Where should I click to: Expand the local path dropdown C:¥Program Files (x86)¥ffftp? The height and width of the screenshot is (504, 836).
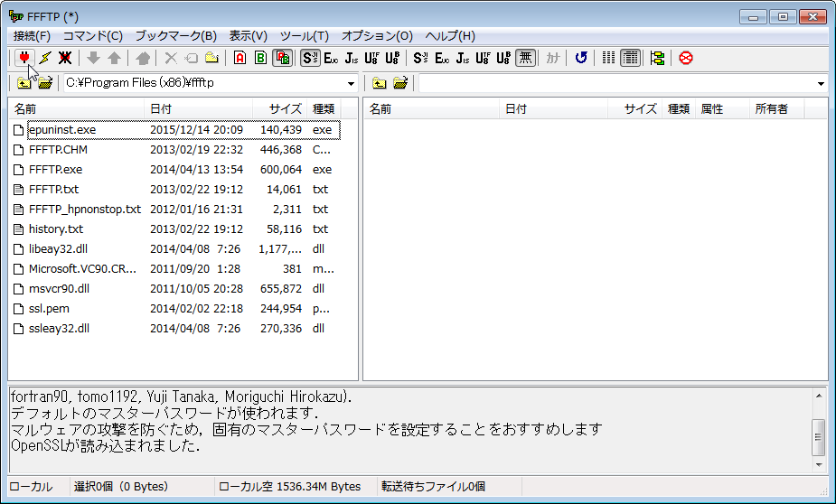coord(351,83)
